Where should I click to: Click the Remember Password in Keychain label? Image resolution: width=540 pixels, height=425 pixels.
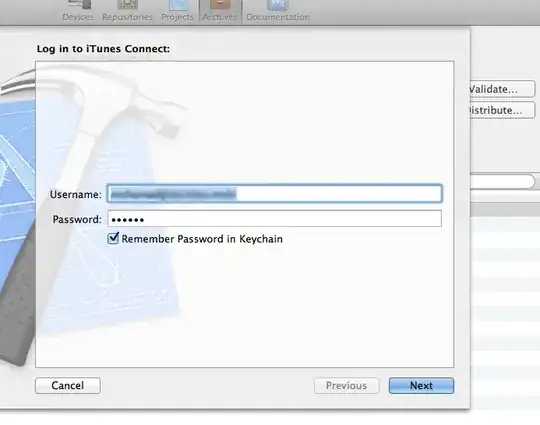click(x=202, y=239)
